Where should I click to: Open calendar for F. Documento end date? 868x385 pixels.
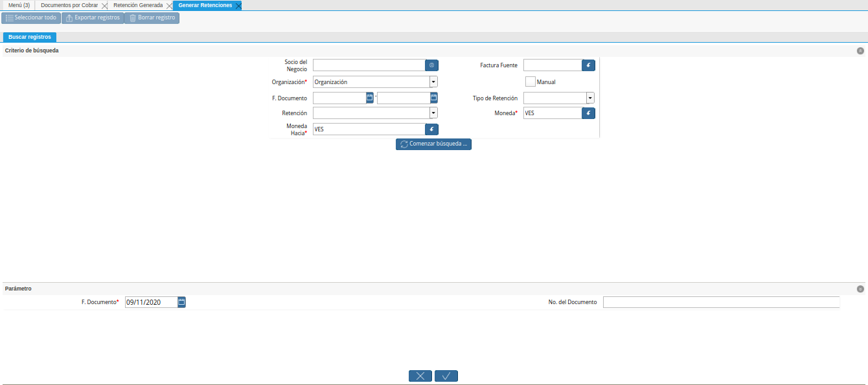click(x=434, y=98)
